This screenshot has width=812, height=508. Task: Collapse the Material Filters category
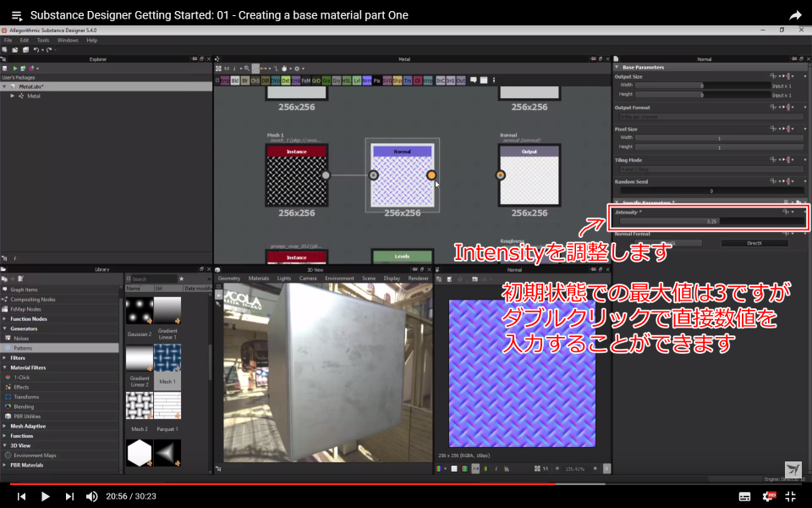[x=5, y=367]
